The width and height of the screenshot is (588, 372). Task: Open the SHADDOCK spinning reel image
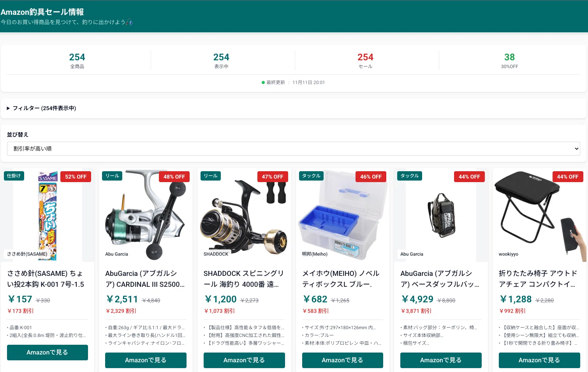(x=244, y=215)
